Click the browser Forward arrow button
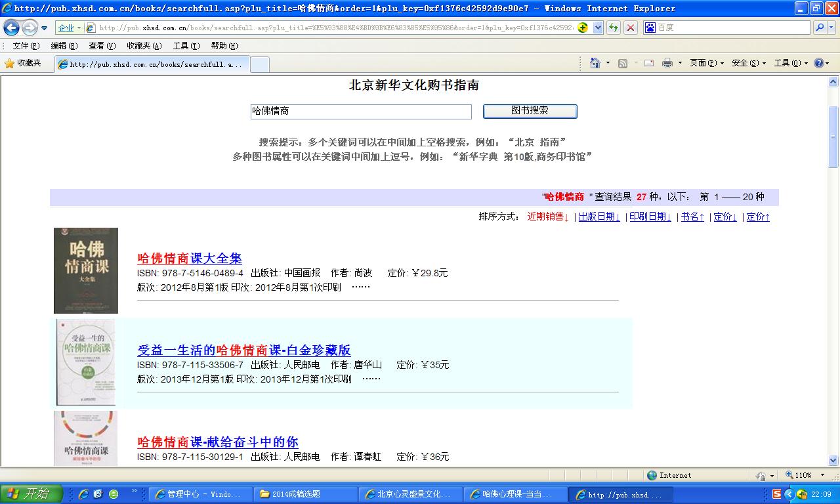This screenshot has width=840, height=504. click(30, 28)
